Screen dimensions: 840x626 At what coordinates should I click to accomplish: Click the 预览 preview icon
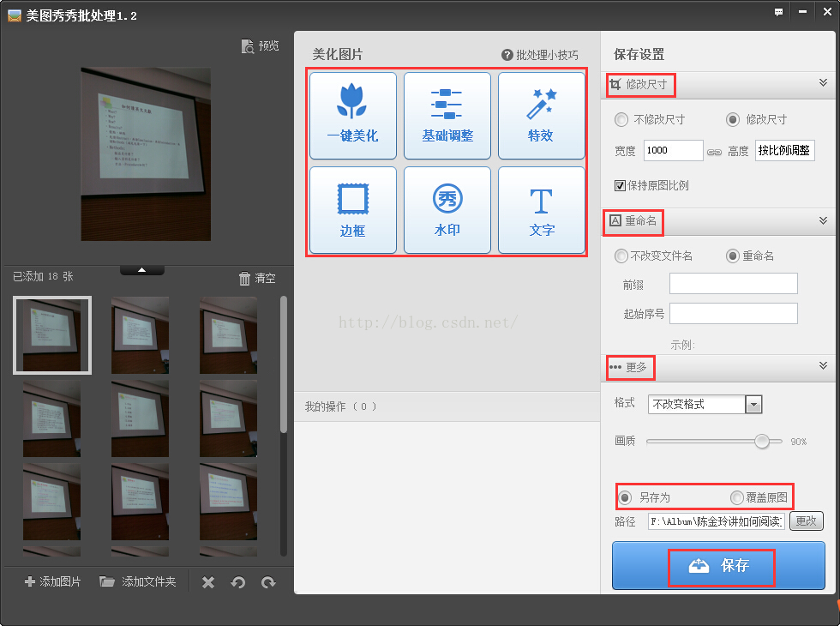tap(248, 46)
